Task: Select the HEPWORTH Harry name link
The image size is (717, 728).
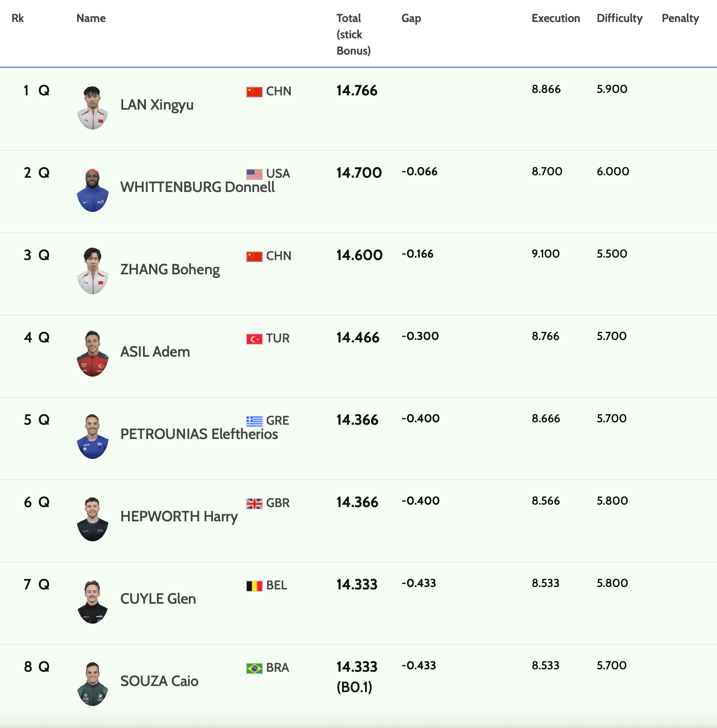Action: click(179, 516)
